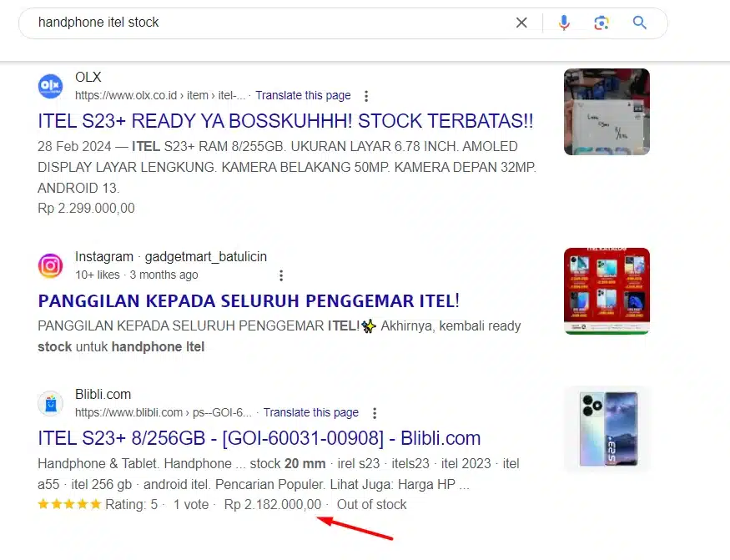Open the three-dot menu on the OLX result
This screenshot has height=560, width=730.
(x=366, y=96)
